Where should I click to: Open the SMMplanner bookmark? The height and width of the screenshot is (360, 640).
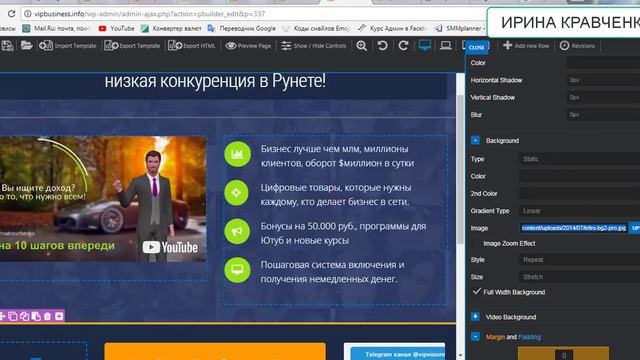point(459,28)
